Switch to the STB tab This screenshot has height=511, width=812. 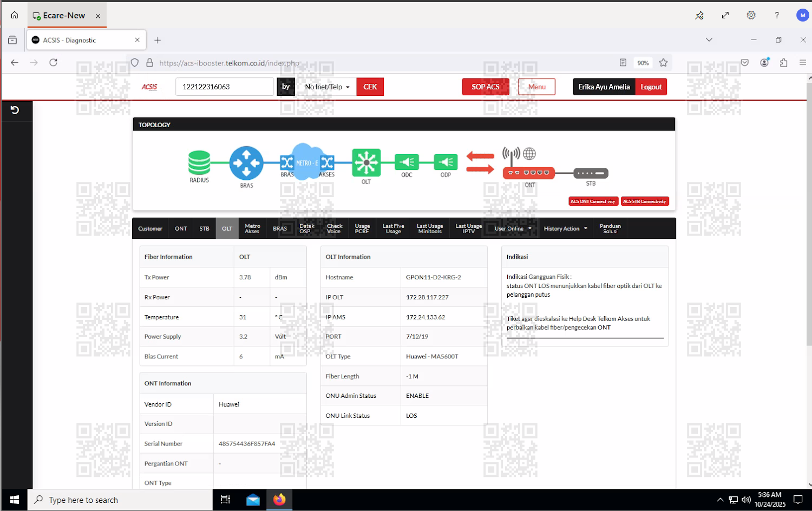click(204, 228)
